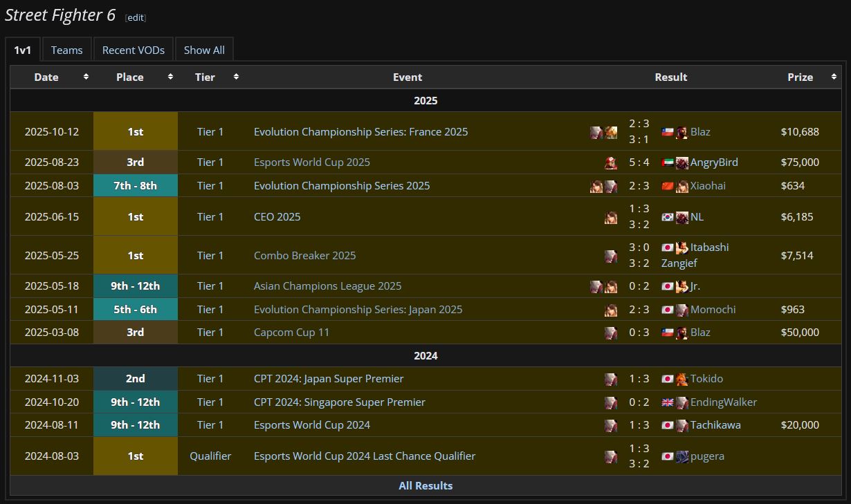Click Xiaohai's character icon

tap(682, 186)
